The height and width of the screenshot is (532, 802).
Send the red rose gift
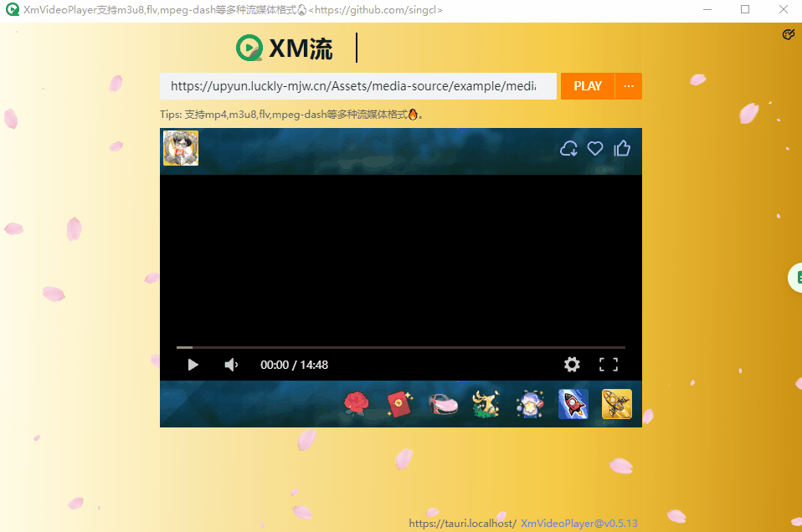point(356,405)
